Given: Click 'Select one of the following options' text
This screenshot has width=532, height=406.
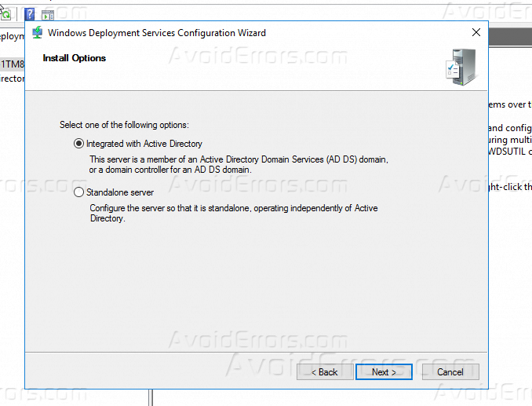Looking at the screenshot, I should click(124, 125).
